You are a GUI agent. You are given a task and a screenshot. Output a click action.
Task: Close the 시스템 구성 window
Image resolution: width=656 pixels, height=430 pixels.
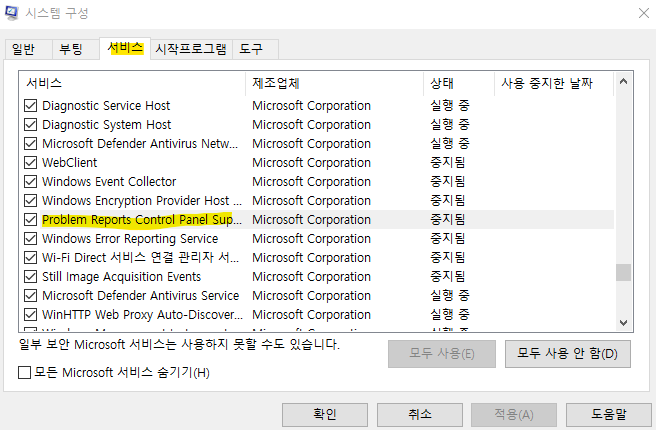644,13
